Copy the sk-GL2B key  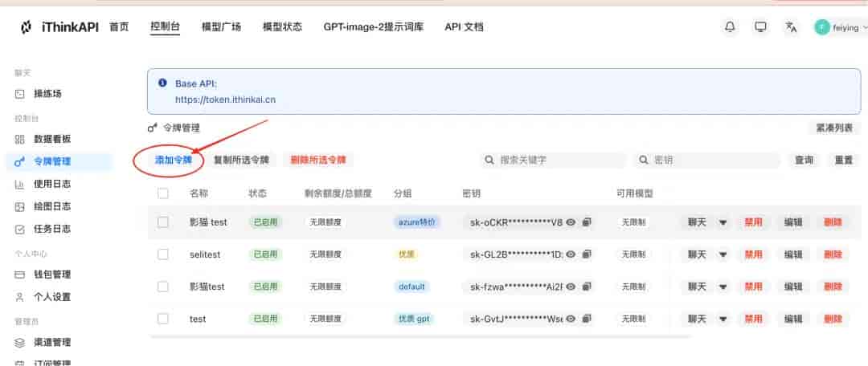[587, 254]
